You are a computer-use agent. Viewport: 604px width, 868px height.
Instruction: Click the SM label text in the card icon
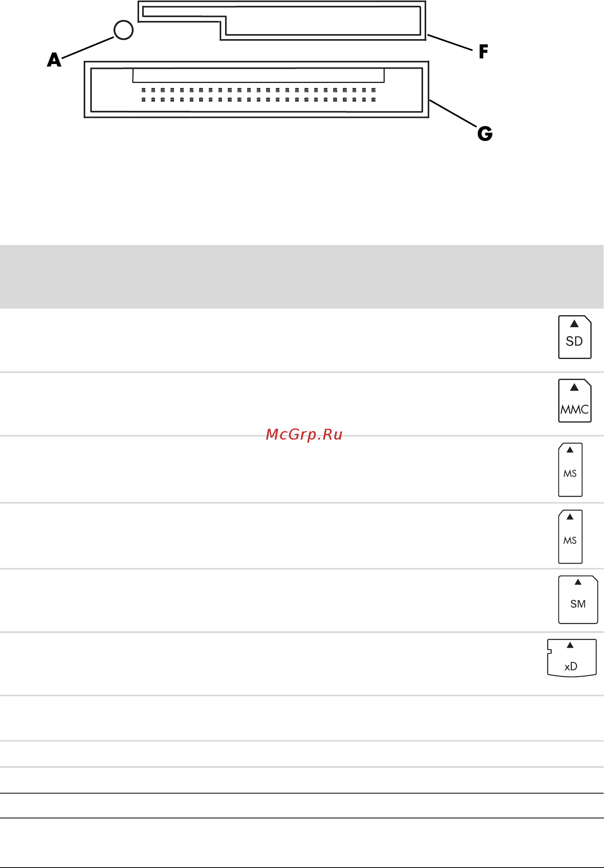tap(578, 604)
